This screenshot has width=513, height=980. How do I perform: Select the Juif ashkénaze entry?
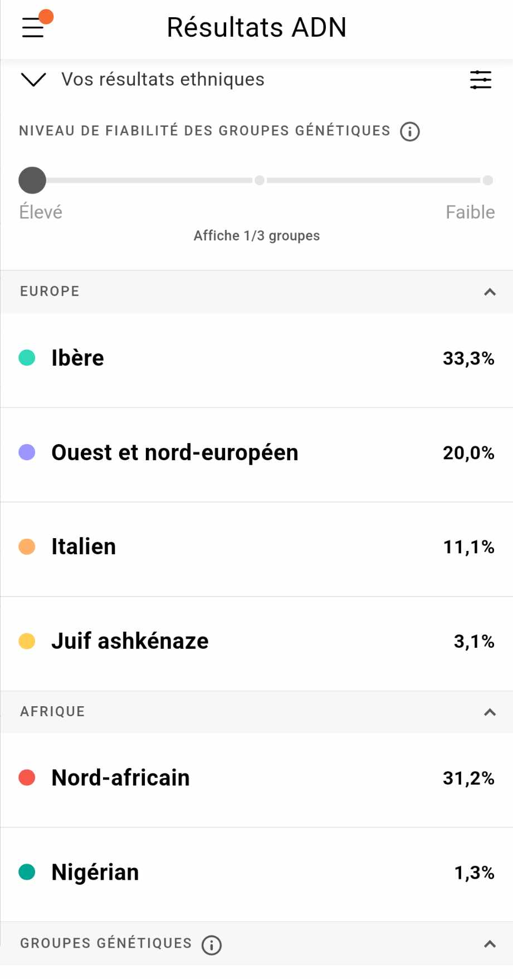coord(256,642)
